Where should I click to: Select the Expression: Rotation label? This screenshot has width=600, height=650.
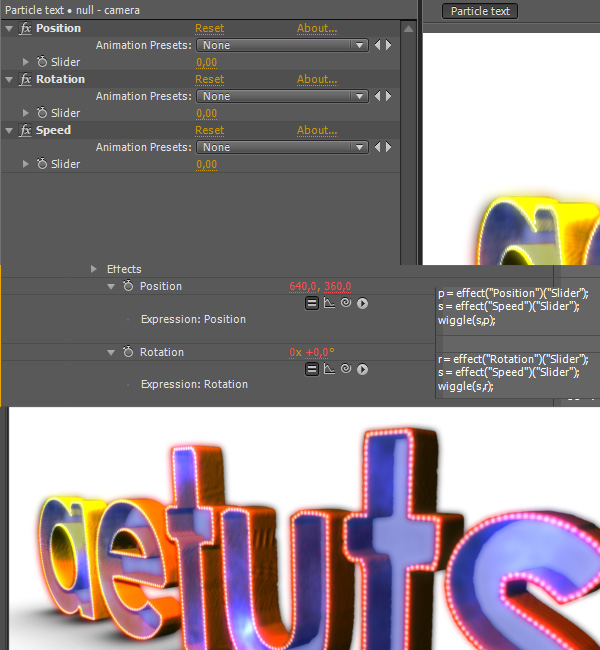coord(194,385)
